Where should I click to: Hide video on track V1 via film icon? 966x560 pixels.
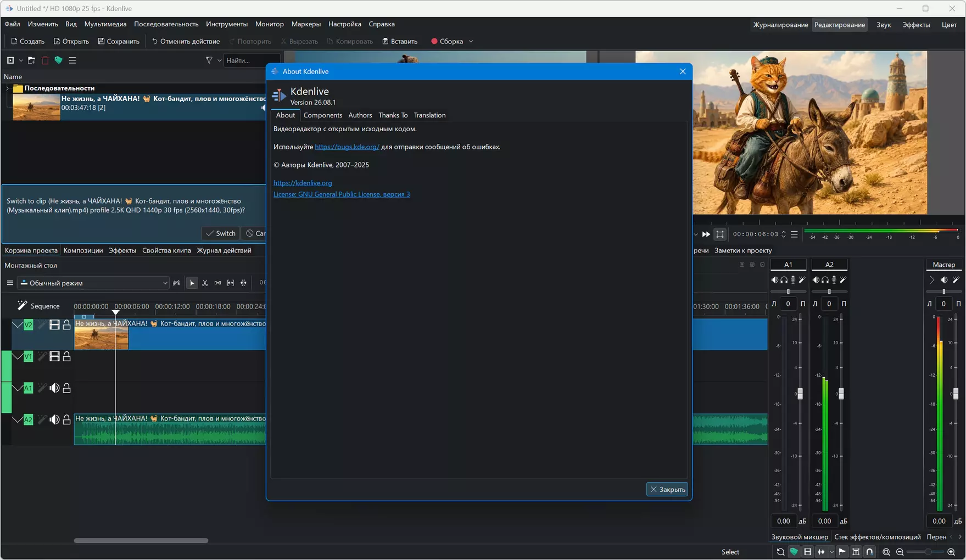click(54, 357)
